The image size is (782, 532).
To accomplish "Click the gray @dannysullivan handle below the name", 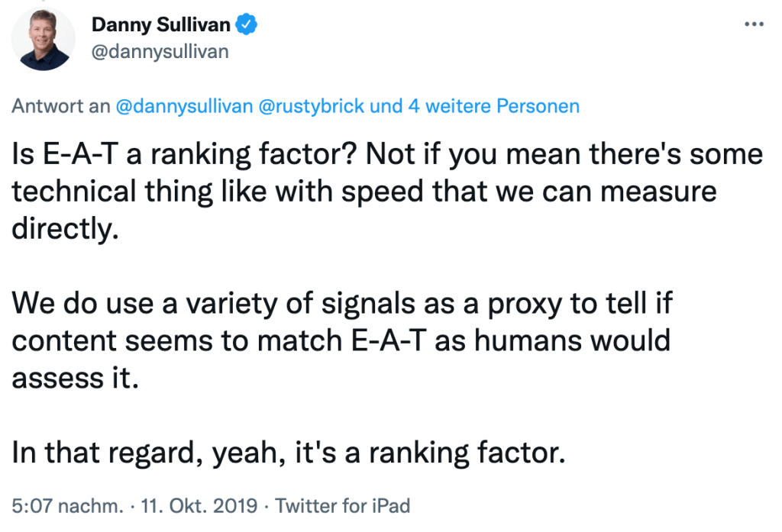I will point(160,52).
